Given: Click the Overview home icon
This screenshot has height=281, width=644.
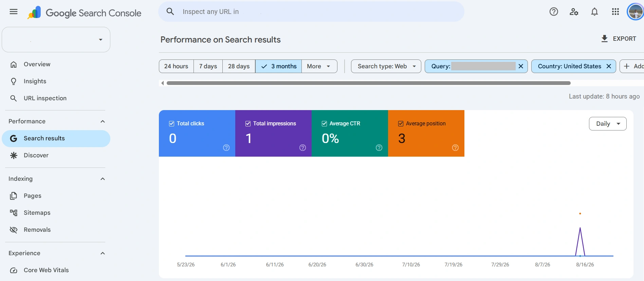Looking at the screenshot, I should (x=14, y=64).
